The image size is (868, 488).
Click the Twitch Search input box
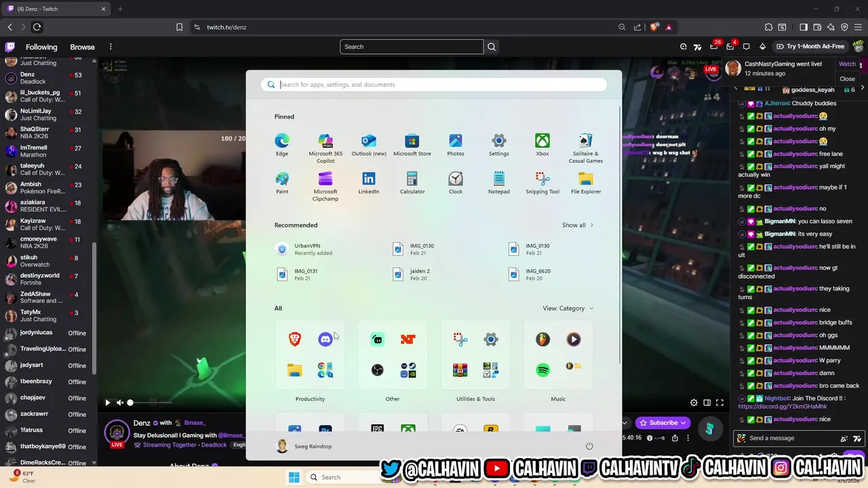click(412, 47)
